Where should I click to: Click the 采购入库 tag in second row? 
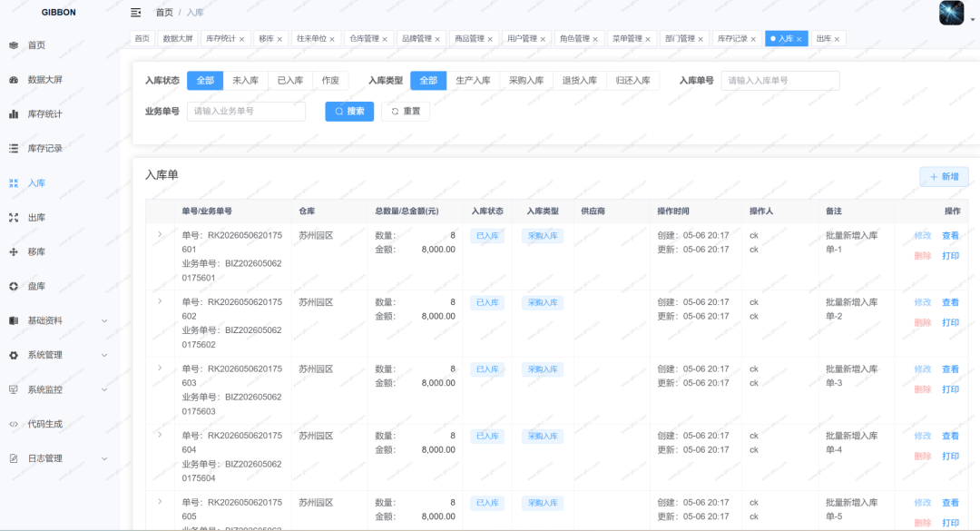coord(543,302)
